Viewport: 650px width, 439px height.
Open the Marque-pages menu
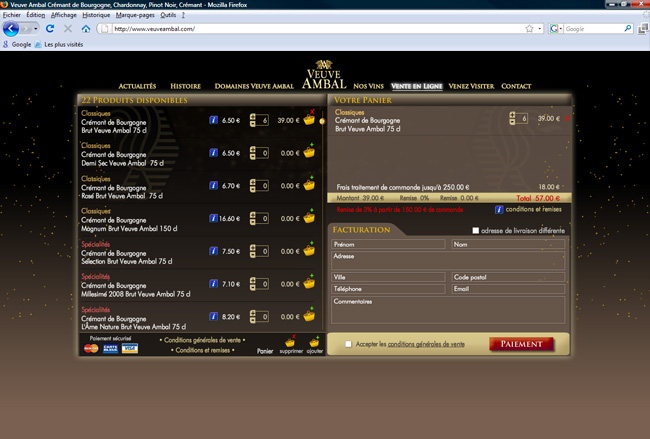[135, 15]
